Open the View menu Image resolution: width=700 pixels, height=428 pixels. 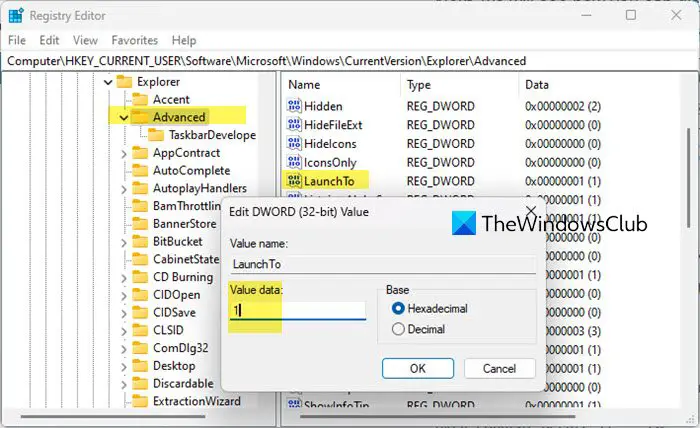click(x=85, y=40)
